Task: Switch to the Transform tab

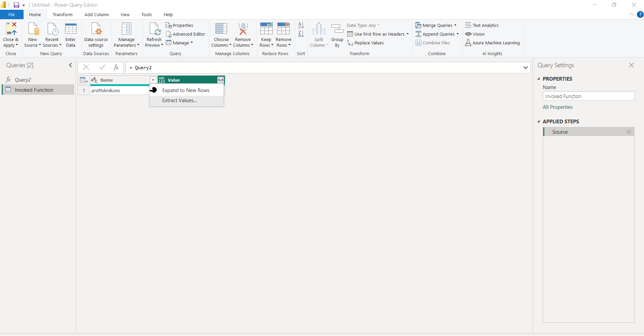Action: coord(62,14)
